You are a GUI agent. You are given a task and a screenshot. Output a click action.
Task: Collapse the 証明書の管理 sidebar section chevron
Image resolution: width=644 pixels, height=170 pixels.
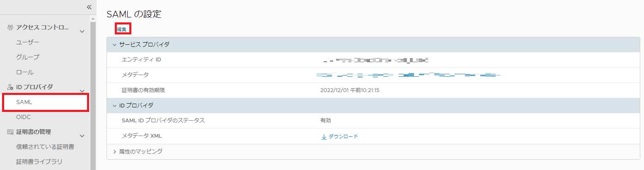click(82, 136)
